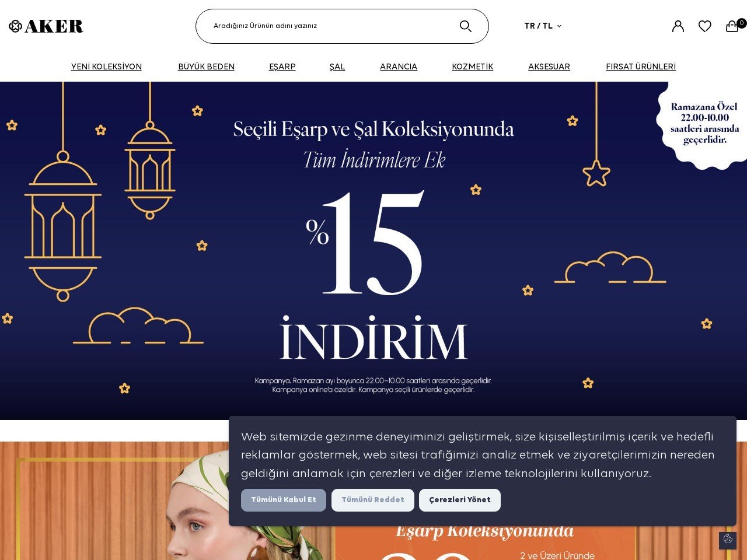Click the cookie settings icon at bottom corner

(728, 540)
